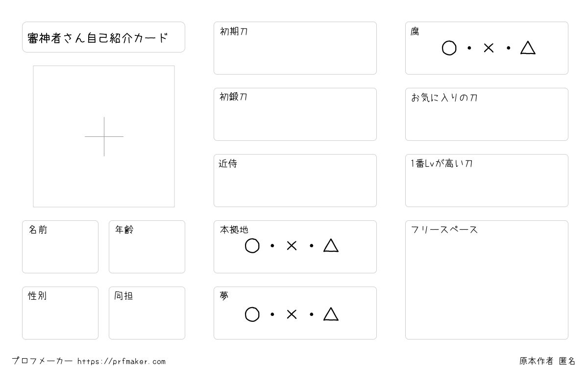Choose the triangle symbol in 夢 box
Image resolution: width=588 pixels, height=368 pixels.
coord(331,314)
